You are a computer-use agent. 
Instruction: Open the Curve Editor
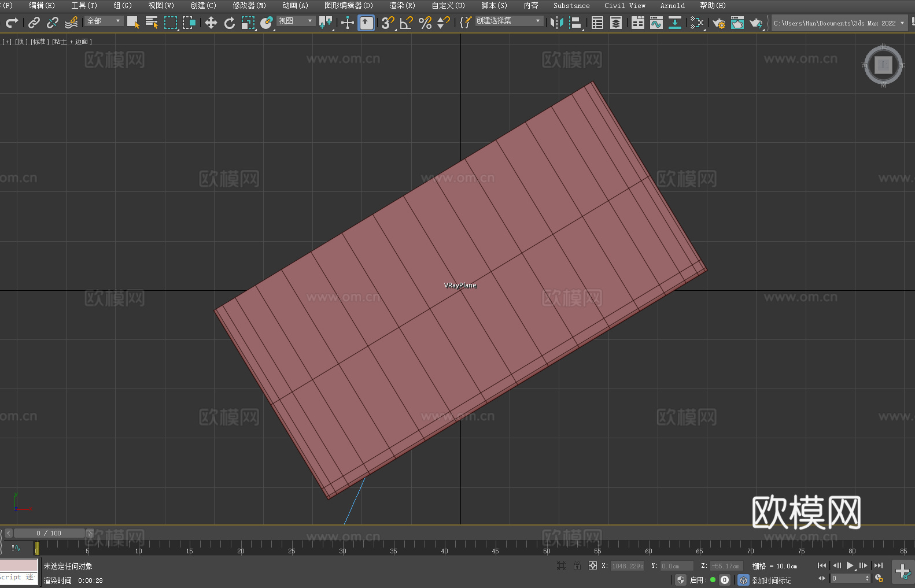pos(656,23)
